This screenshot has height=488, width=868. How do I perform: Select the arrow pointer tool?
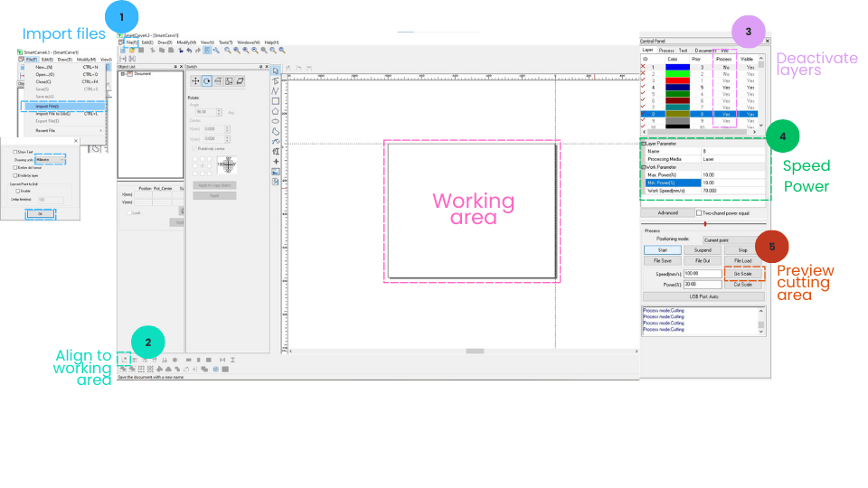pyautogui.click(x=276, y=70)
